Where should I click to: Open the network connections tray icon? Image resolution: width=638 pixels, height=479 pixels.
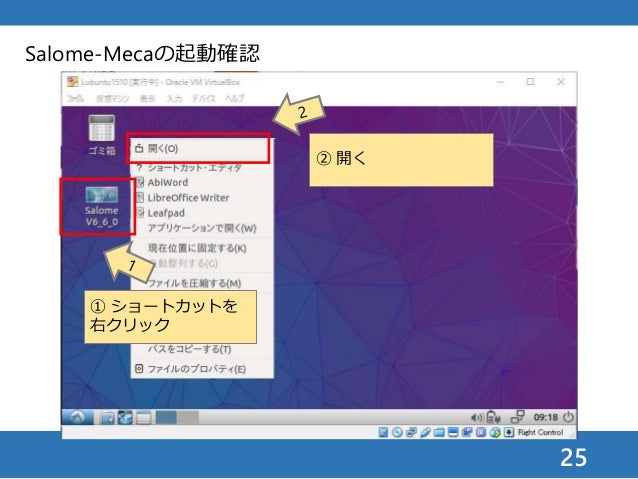tap(518, 417)
